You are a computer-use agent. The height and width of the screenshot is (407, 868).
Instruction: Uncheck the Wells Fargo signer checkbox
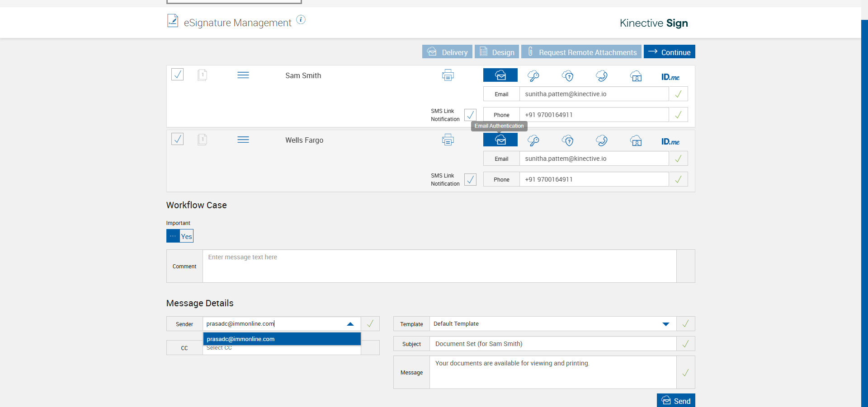click(178, 139)
